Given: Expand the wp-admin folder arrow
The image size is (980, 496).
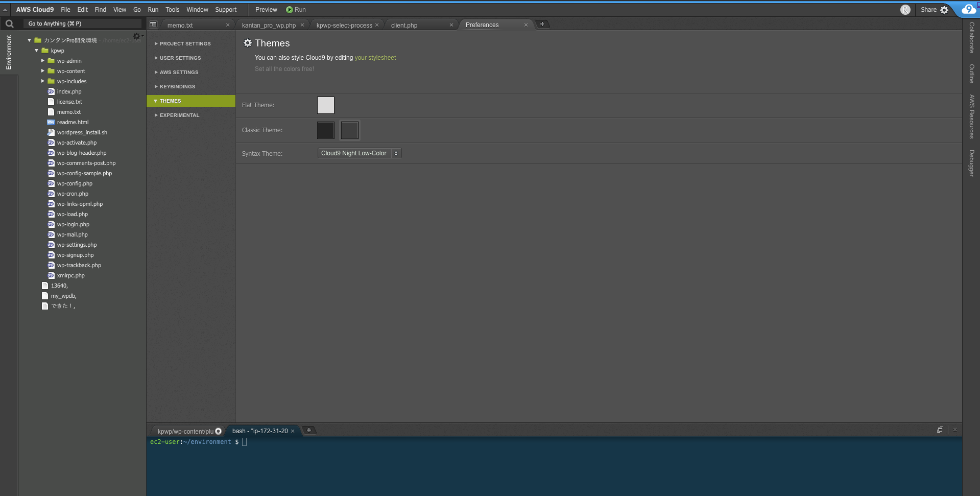Looking at the screenshot, I should point(43,61).
